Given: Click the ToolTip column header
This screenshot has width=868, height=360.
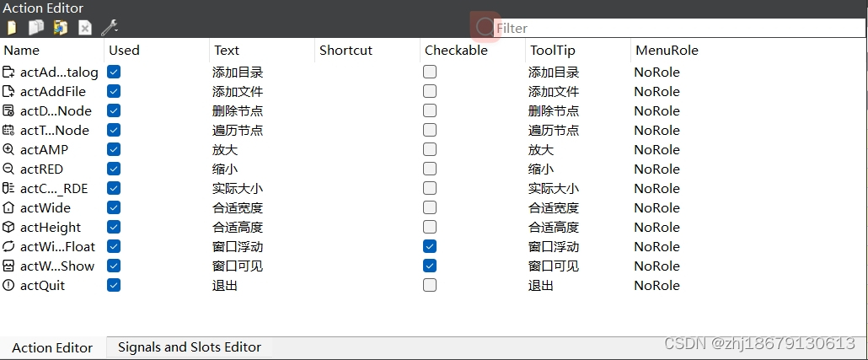Looking at the screenshot, I should click(577, 51).
